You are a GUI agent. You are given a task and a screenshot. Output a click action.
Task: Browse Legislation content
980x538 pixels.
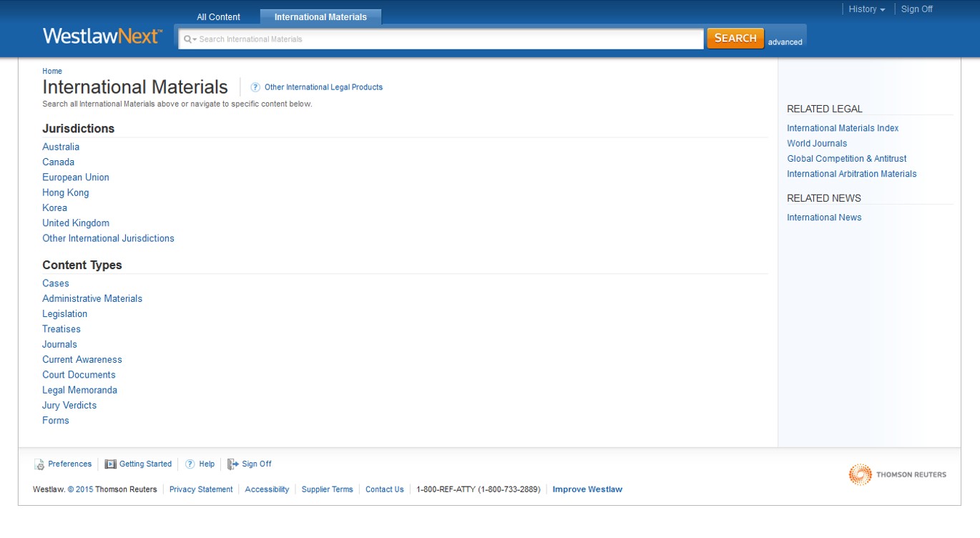coord(64,314)
